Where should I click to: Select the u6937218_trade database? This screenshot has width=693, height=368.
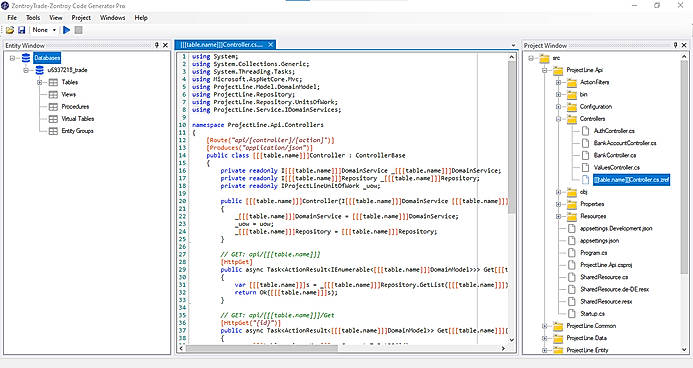pyautogui.click(x=67, y=70)
